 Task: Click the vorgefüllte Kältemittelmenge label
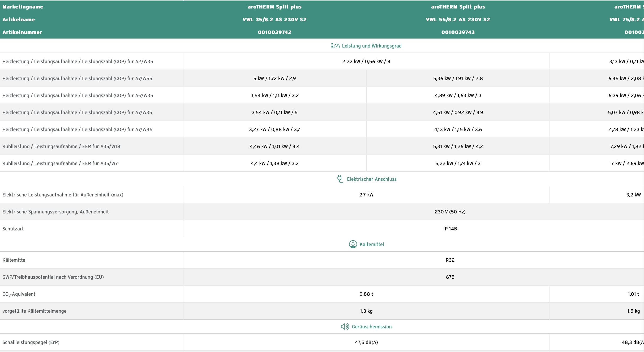(x=35, y=311)
